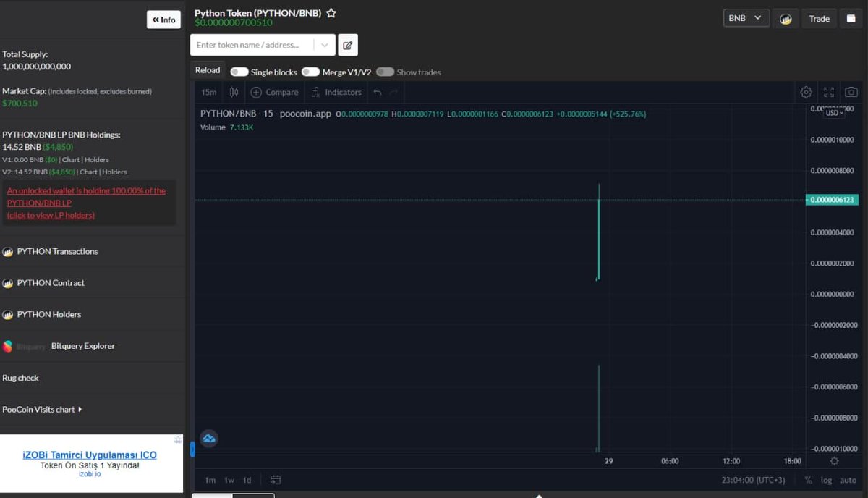
Task: Click the TradingView cloud logo on chart
Action: coord(209,439)
